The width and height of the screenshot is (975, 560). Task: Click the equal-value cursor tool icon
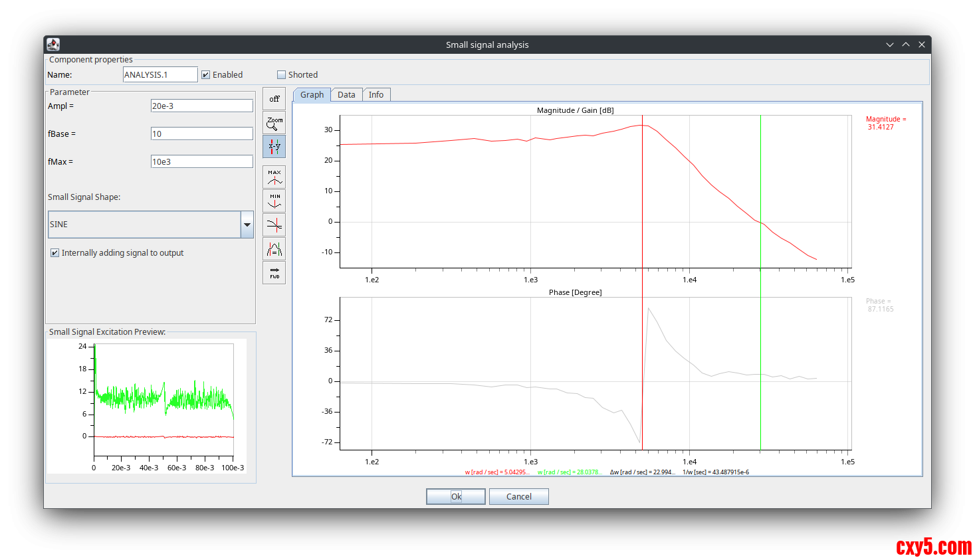tap(274, 250)
